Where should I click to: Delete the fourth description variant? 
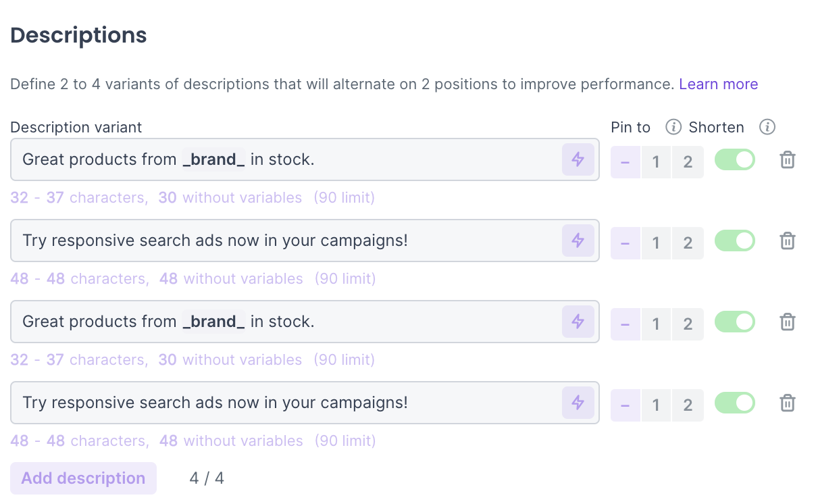[787, 403]
